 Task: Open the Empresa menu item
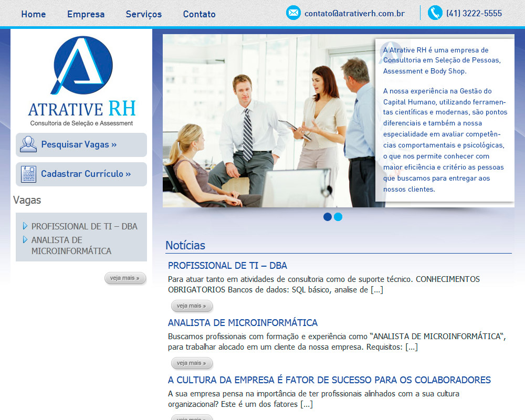pyautogui.click(x=86, y=14)
